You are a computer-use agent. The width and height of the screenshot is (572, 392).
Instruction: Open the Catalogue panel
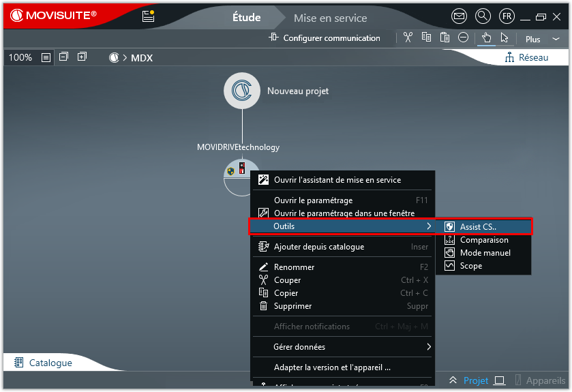click(x=43, y=363)
